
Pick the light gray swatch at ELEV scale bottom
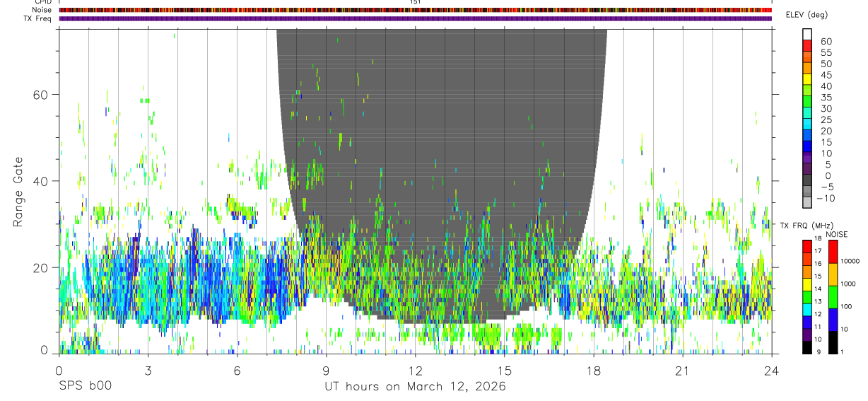pos(808,203)
